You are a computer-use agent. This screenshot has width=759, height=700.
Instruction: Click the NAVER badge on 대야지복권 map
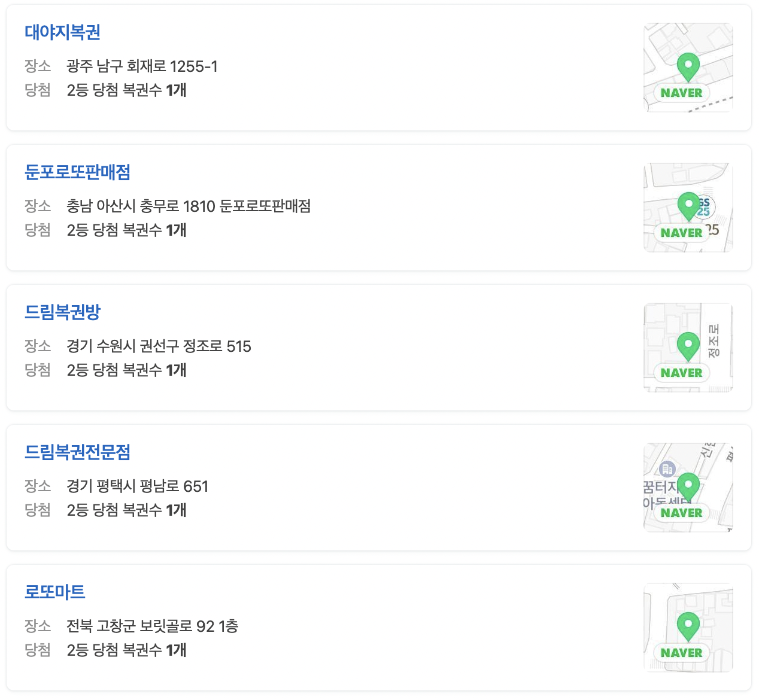(x=681, y=93)
